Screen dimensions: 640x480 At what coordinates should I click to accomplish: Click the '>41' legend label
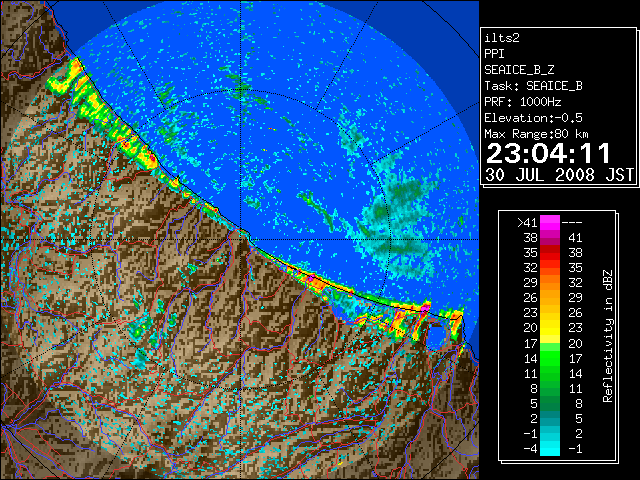point(527,222)
